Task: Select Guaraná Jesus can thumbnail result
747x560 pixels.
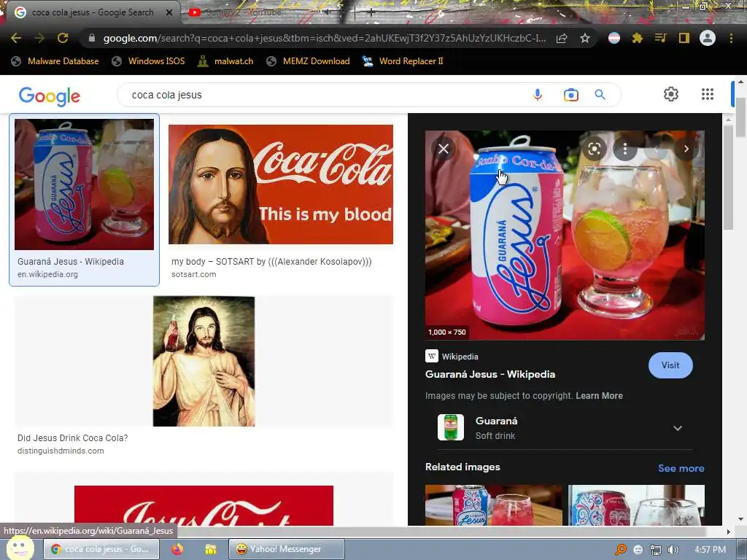Action: click(85, 184)
